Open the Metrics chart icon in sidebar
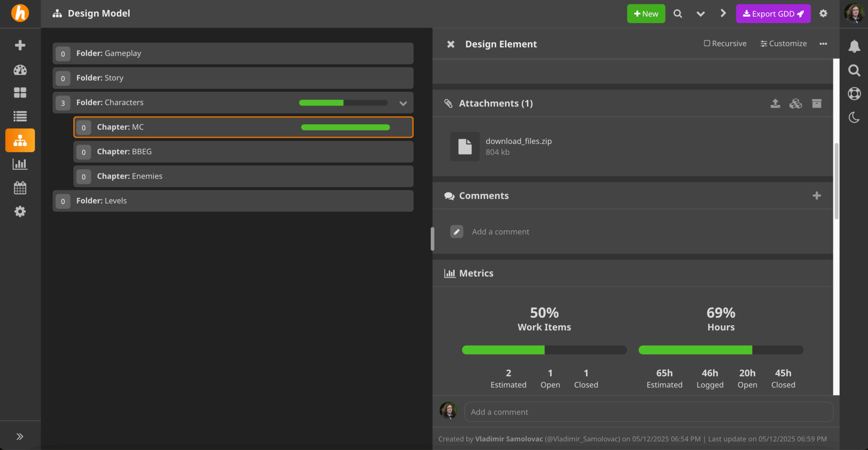Screen dimensions: 868x450 point(19,164)
